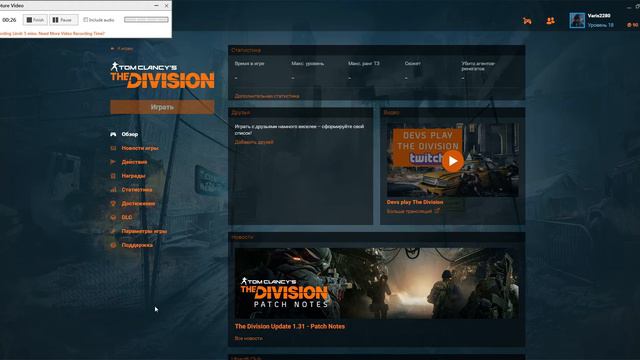Screen dimensions: 640x360
Task: Click the 00:26 recording timer
Action: 9,20
